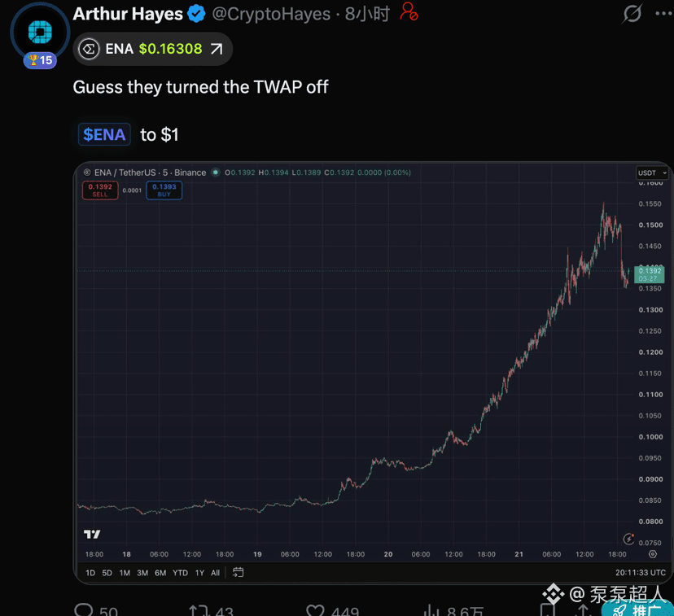Screen dimensions: 674x616
Task: Click the TradingView logo on chart
Action: (91, 534)
